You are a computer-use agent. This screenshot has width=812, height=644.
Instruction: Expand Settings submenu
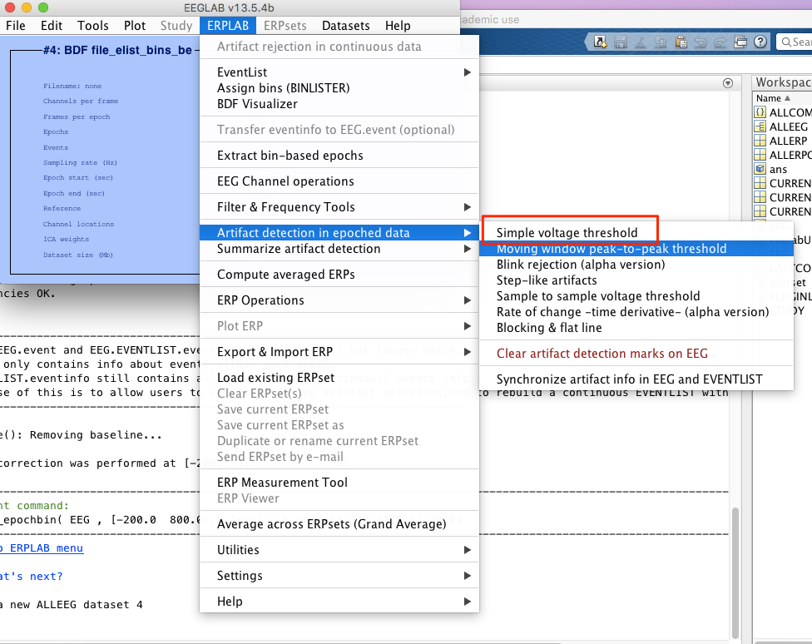(x=339, y=576)
